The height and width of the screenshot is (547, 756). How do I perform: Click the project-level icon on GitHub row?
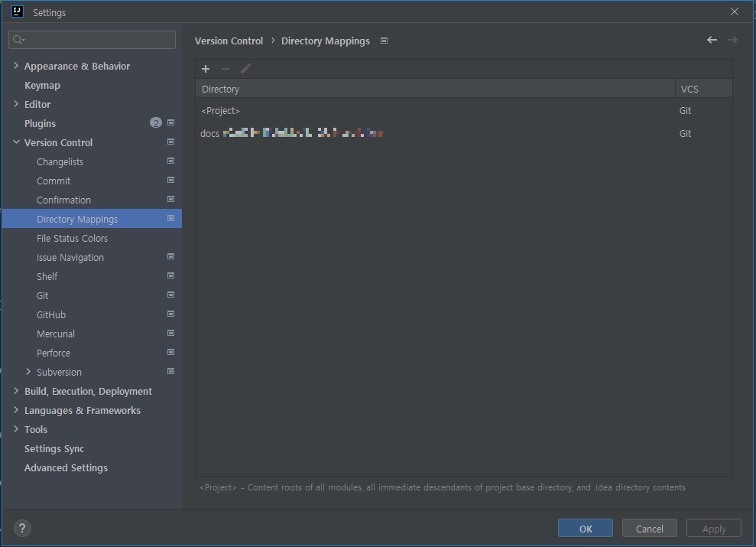click(x=170, y=314)
